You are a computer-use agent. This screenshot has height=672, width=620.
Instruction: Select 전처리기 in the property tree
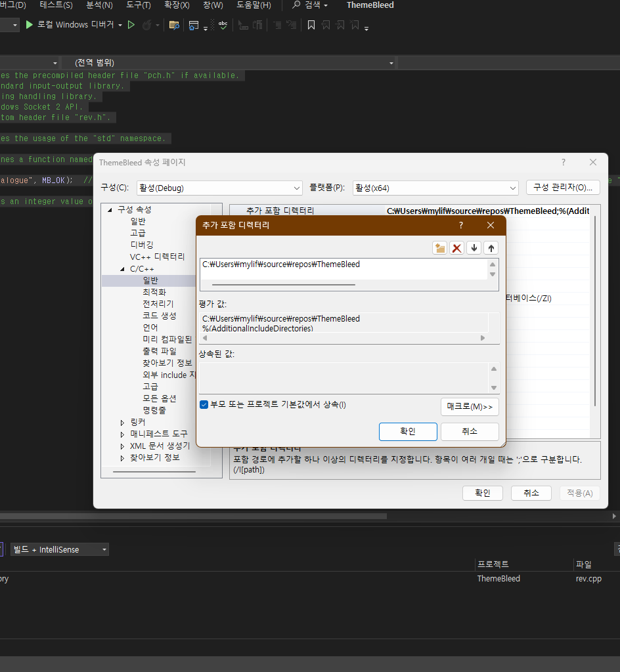[x=158, y=304]
